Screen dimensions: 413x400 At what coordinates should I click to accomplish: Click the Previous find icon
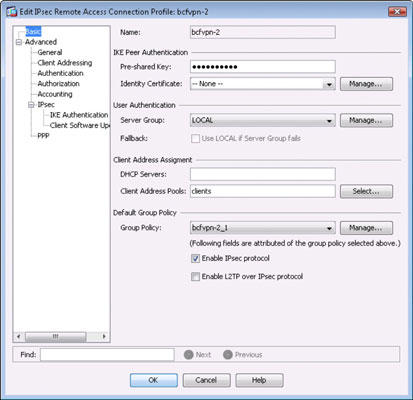(228, 355)
